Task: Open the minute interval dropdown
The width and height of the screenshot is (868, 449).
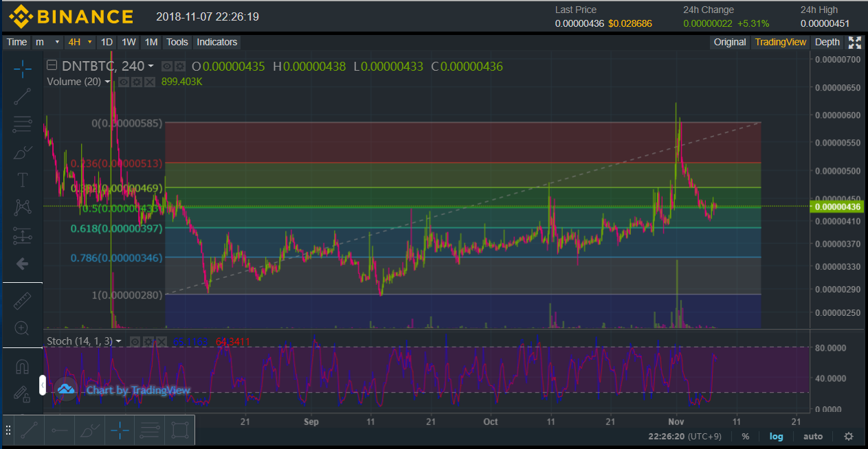Action: 48,43
